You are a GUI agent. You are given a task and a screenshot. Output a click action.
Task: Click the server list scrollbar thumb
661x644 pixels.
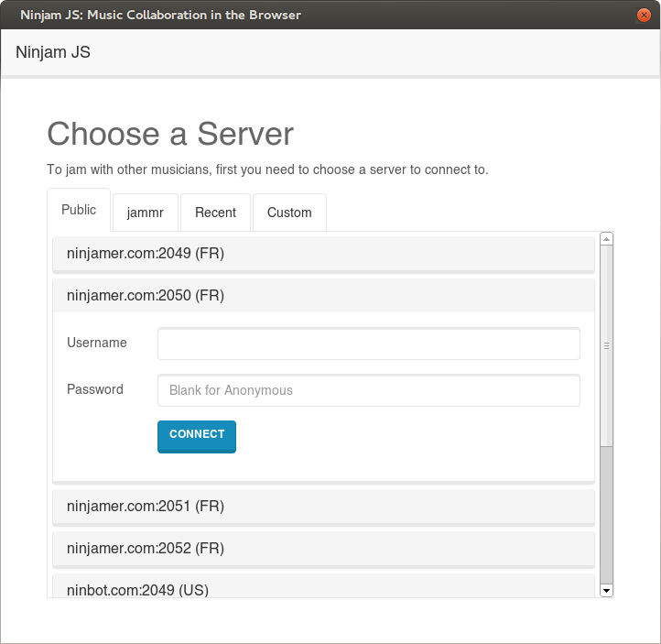tap(606, 346)
